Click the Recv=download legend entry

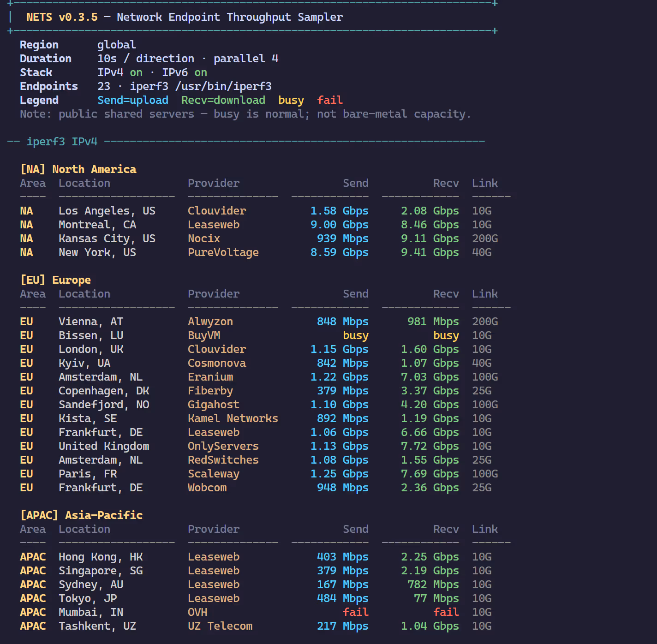pyautogui.click(x=223, y=100)
